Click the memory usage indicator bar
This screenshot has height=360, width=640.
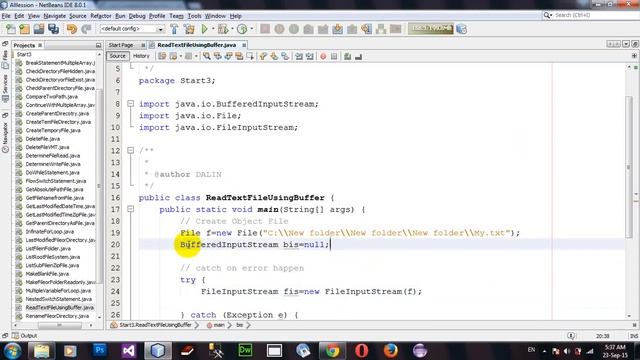[x=431, y=29]
